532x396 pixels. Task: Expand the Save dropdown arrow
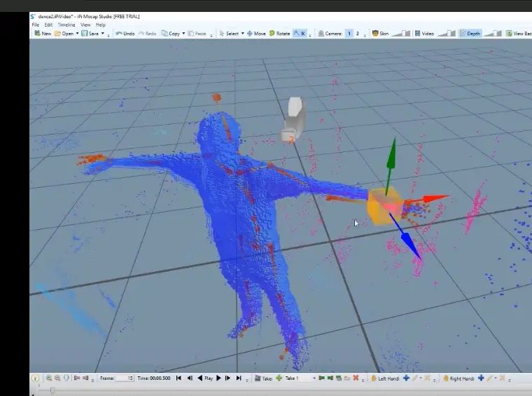(x=103, y=33)
